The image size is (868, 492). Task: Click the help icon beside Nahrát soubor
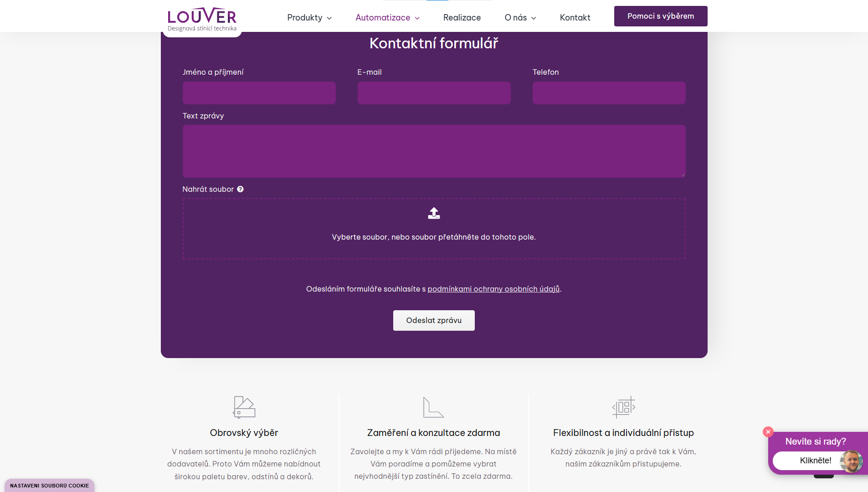click(x=240, y=189)
